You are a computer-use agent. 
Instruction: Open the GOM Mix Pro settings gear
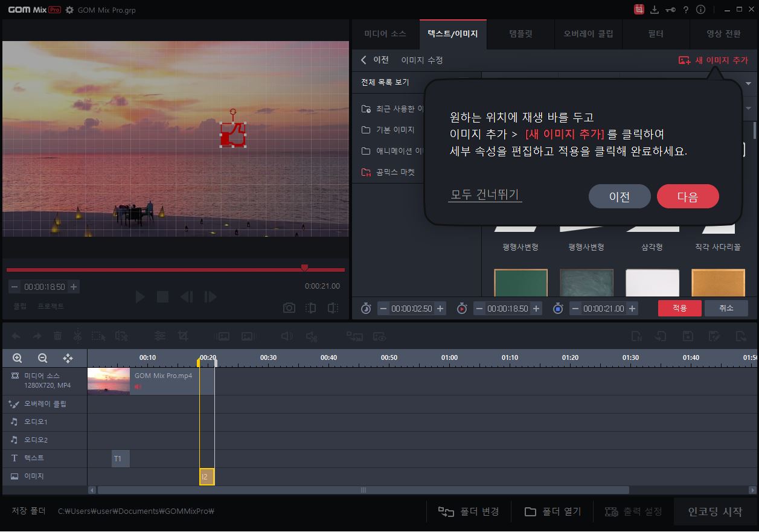[x=69, y=10]
